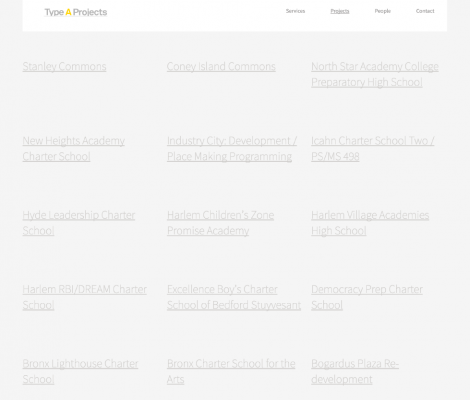Open Hyde Leadership Charter School link
The width and height of the screenshot is (470, 400).
pos(79,223)
